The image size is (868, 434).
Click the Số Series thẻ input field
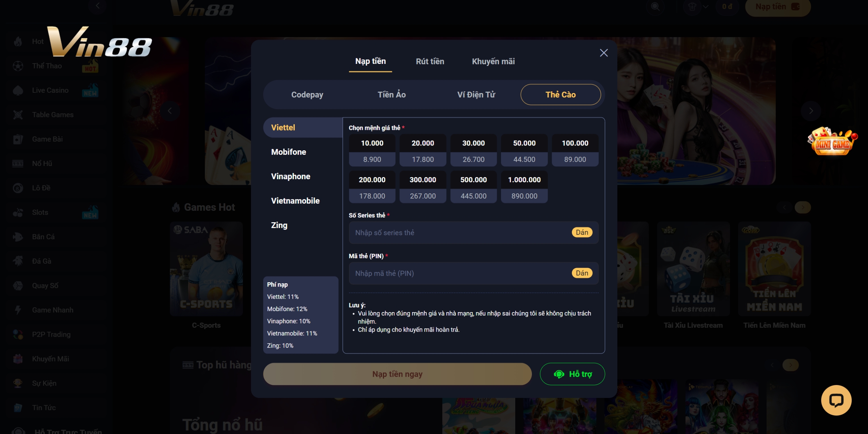pos(474,233)
